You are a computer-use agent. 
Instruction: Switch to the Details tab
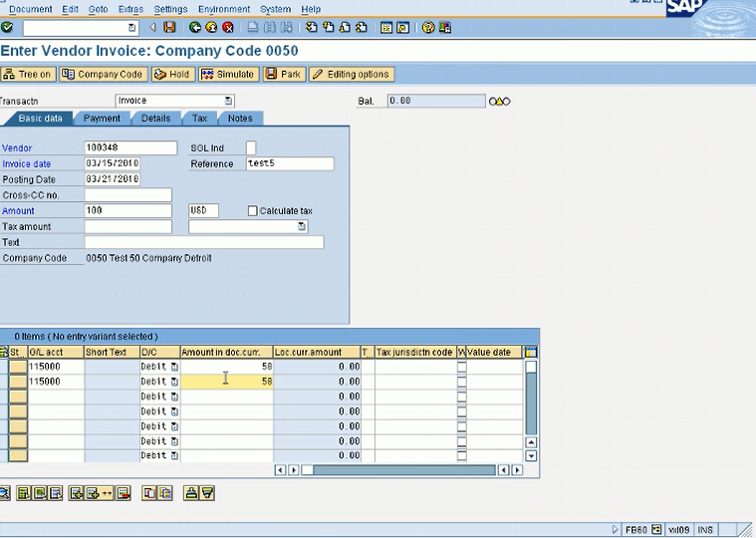coord(155,119)
